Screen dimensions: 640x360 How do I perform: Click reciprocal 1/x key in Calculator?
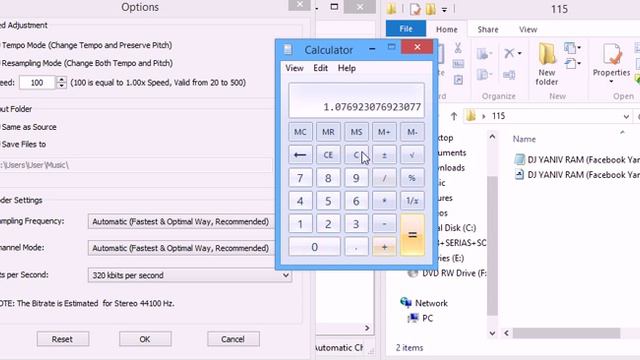click(412, 201)
